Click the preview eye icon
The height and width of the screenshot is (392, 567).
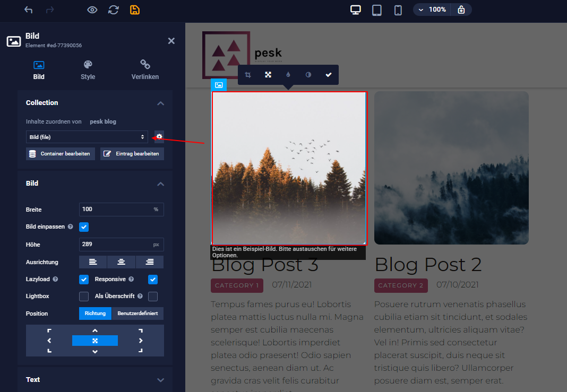pyautogui.click(x=92, y=10)
